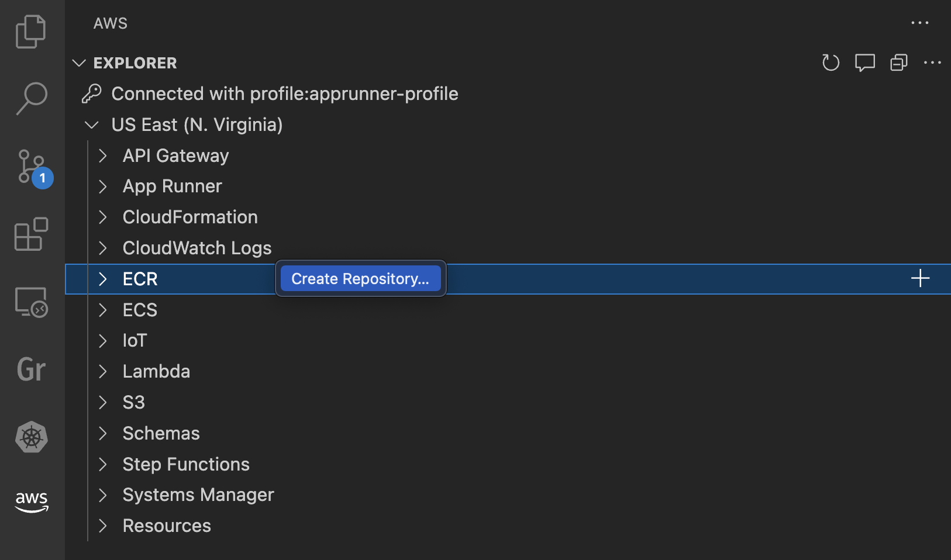Expand the CloudWatch Logs node

pyautogui.click(x=103, y=248)
